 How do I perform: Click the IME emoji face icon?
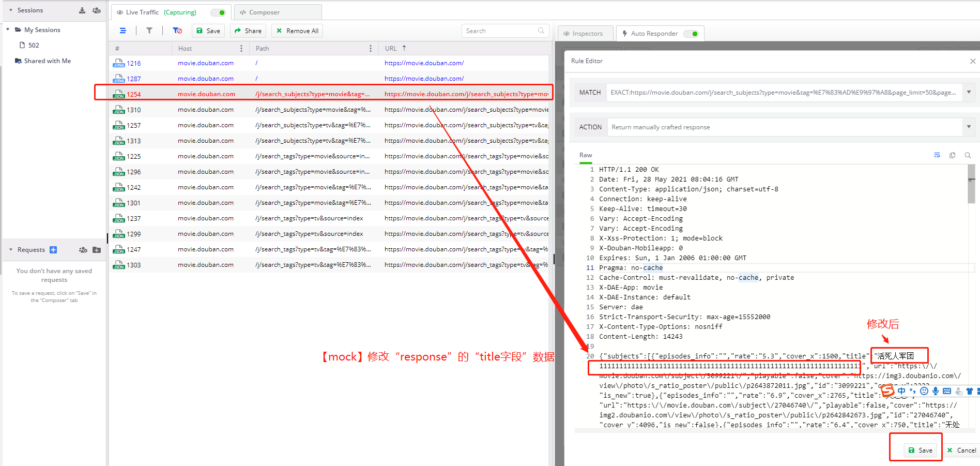coord(924,392)
